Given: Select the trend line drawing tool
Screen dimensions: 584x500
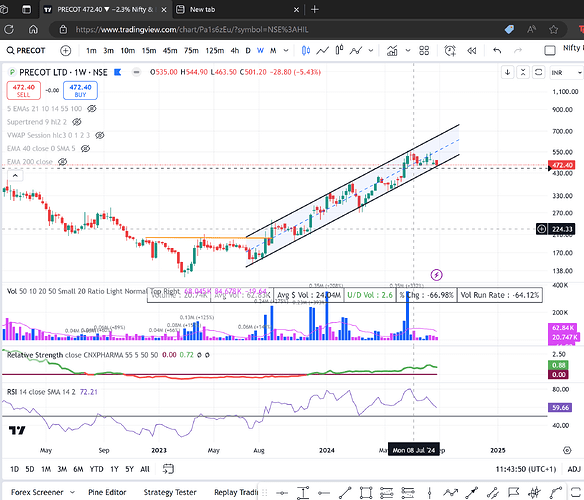Looking at the screenshot, I should pos(345,493).
